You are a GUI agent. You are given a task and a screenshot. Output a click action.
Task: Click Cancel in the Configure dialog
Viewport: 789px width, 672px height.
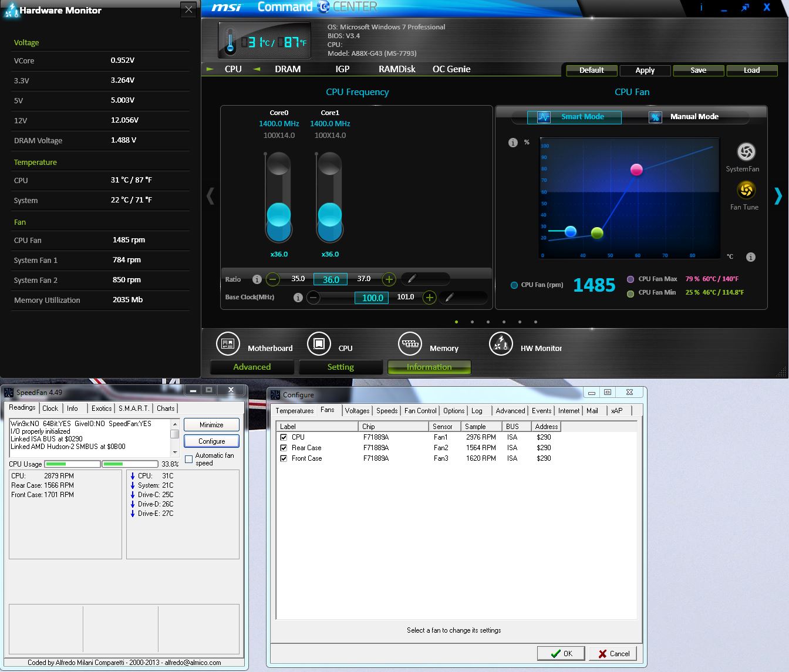click(x=613, y=653)
